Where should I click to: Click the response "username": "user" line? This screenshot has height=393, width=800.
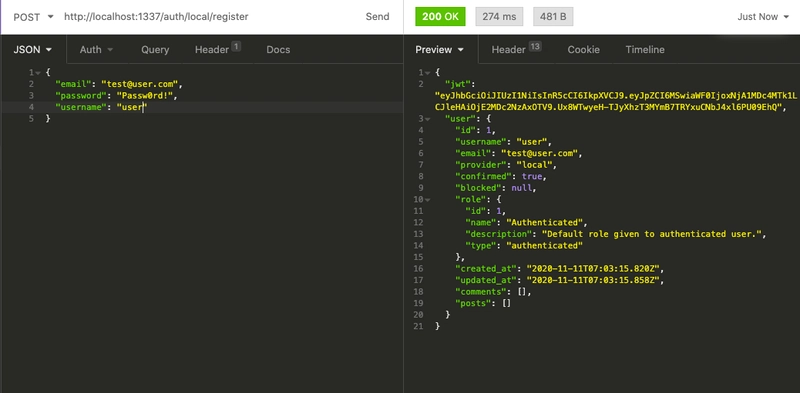[503, 142]
